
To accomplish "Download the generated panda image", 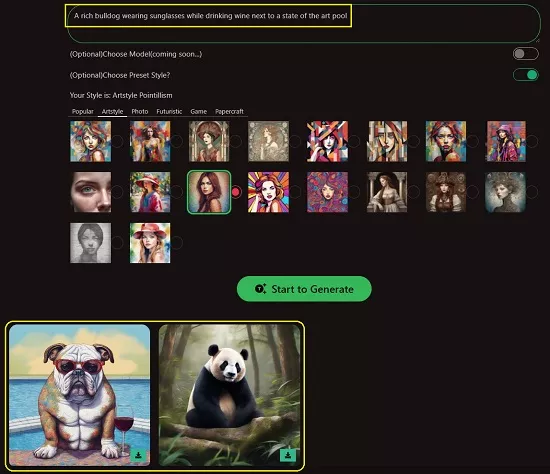I will click(x=288, y=455).
